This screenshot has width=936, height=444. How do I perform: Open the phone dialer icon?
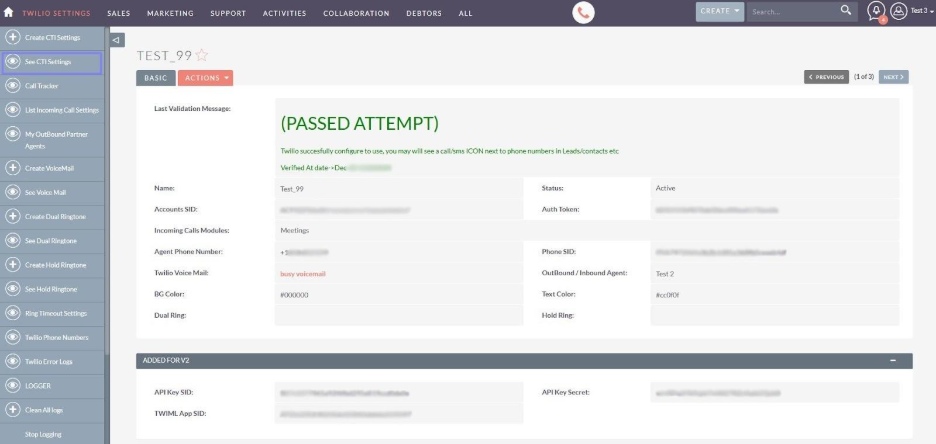tap(583, 13)
